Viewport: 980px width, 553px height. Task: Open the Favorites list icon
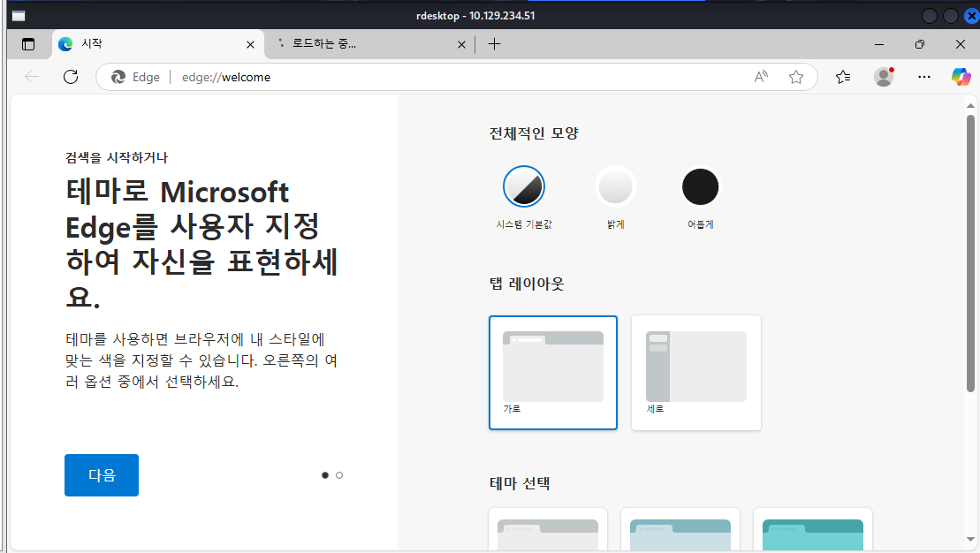point(843,77)
